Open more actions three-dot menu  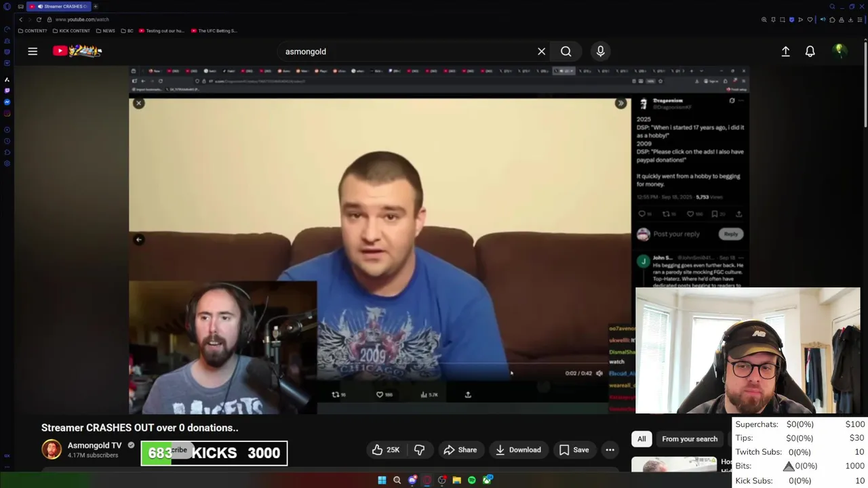point(610,450)
